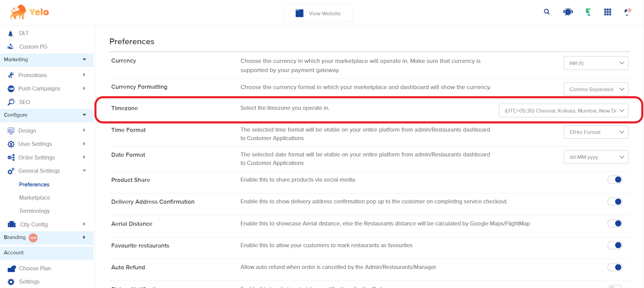Select Terminology in the sidebar
644x288 pixels.
34,211
